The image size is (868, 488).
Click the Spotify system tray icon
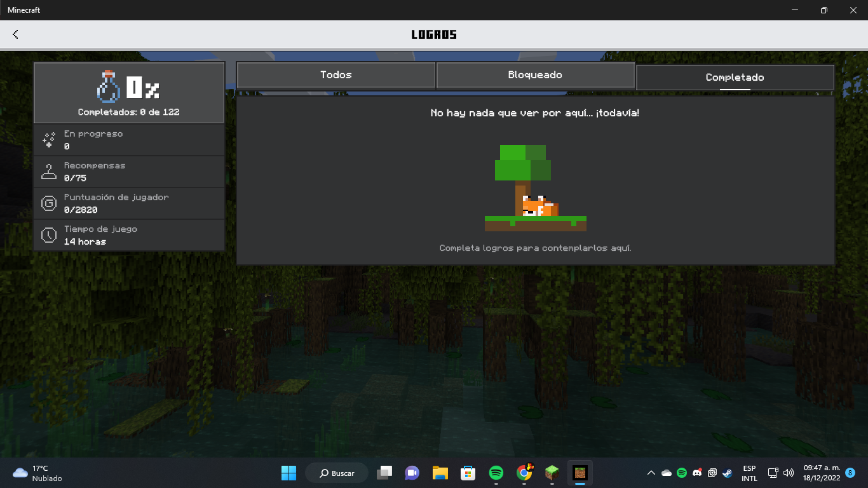[x=682, y=473]
